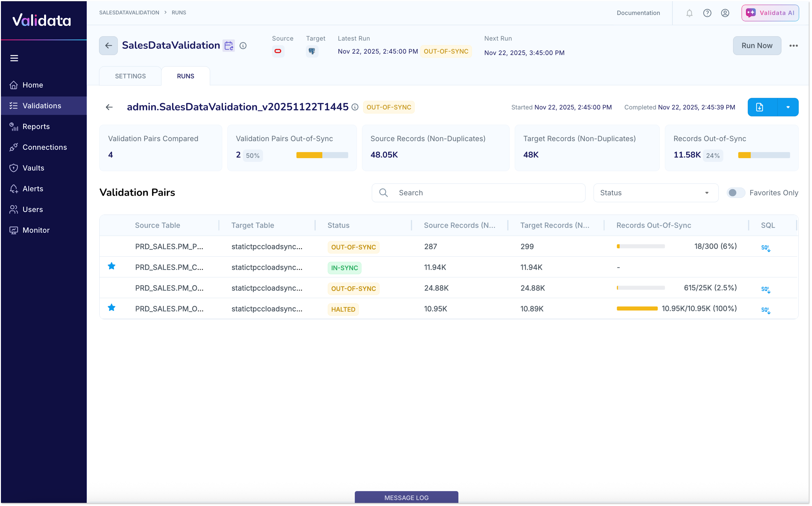Switch to the SETTINGS tab

click(130, 76)
